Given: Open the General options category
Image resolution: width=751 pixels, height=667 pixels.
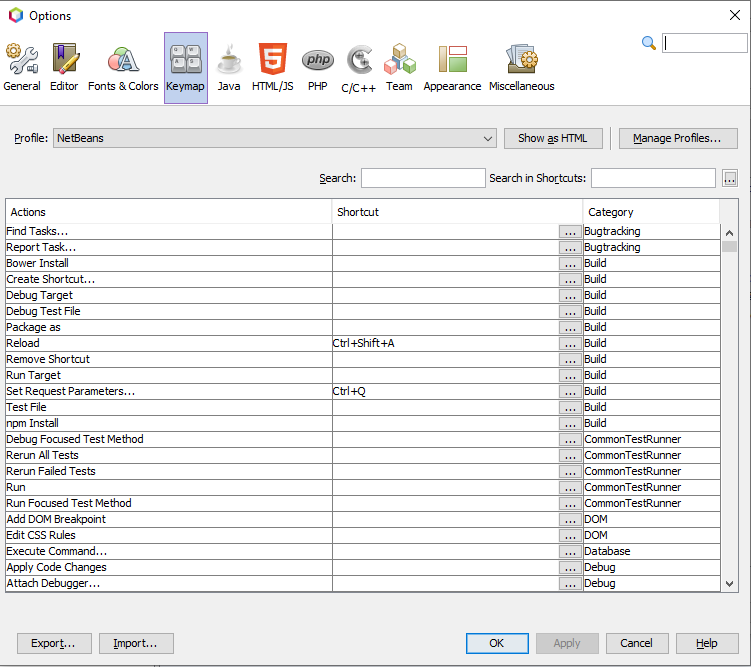Looking at the screenshot, I should click(x=22, y=68).
